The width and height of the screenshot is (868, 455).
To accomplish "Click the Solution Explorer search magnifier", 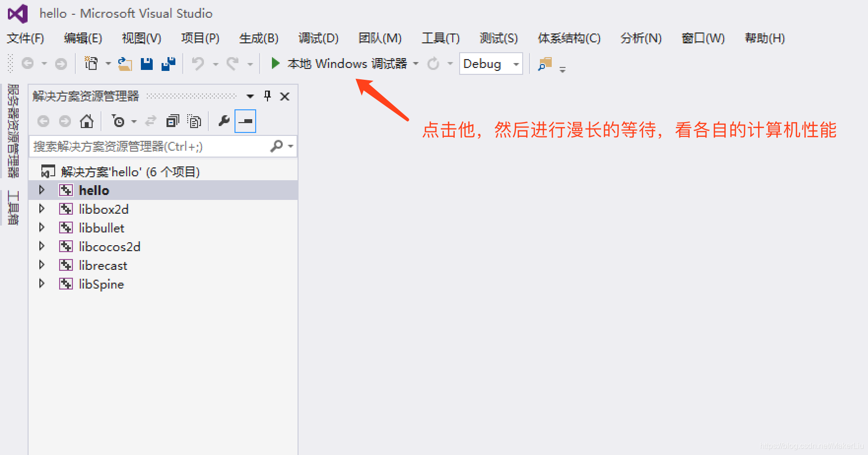I will [277, 146].
